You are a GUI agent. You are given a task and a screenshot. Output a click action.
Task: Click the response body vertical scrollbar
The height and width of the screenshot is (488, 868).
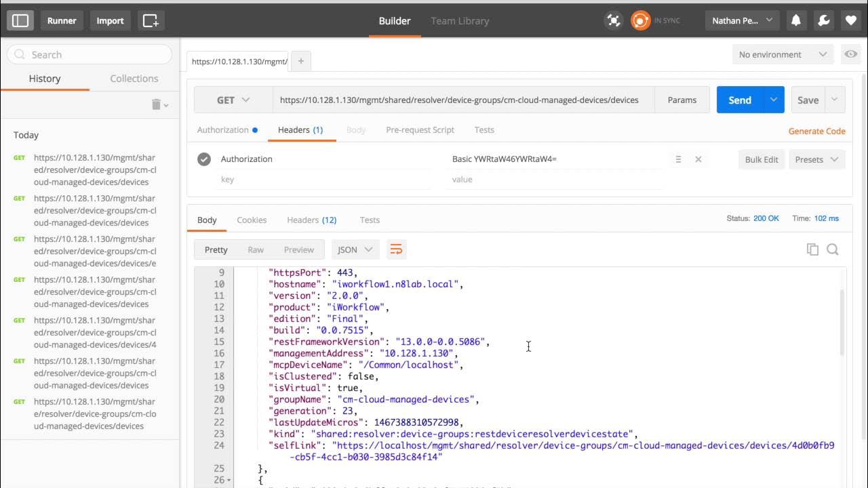(x=843, y=322)
